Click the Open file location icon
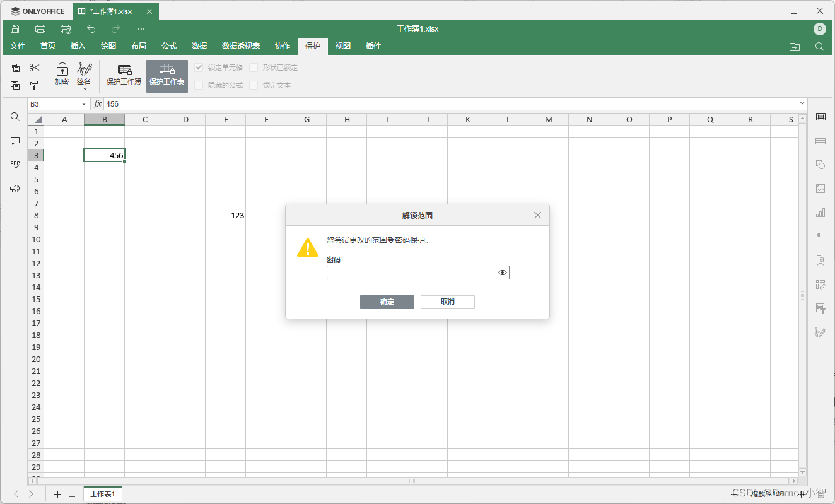This screenshot has width=835, height=504. 795,47
